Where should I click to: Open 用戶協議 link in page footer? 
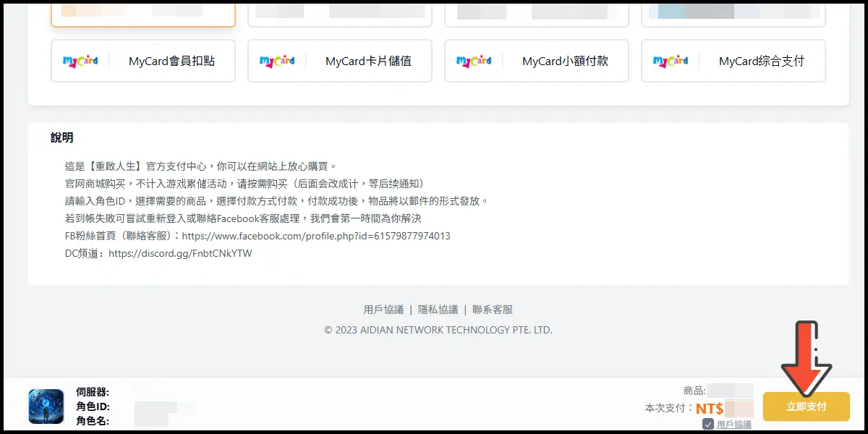tap(383, 310)
